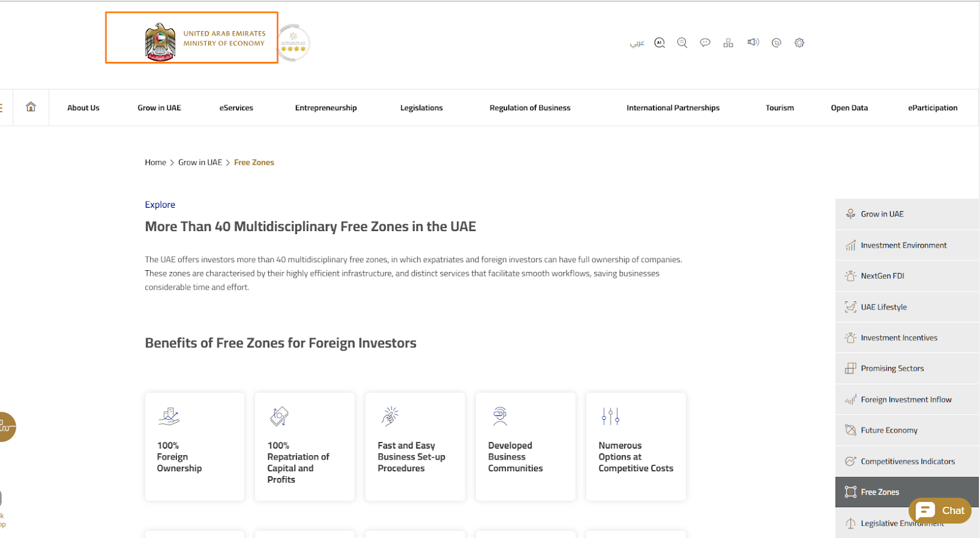Open the speech bubble icon in header
The image size is (980, 538).
705,43
